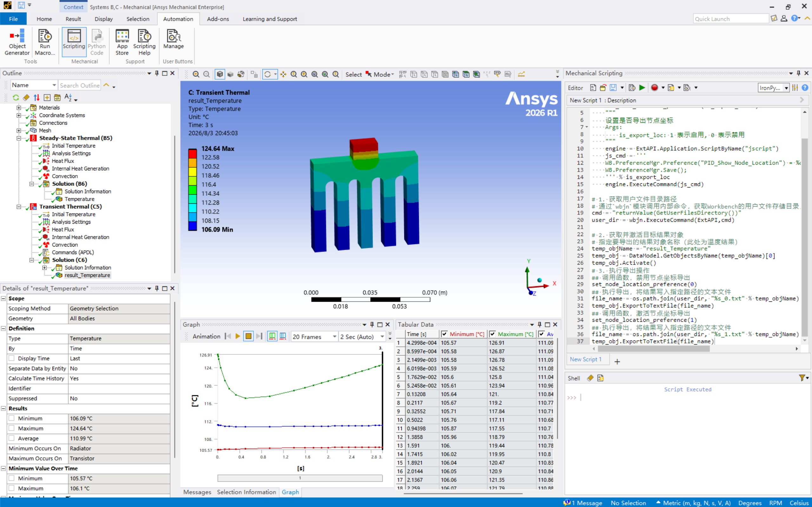The height and width of the screenshot is (507, 812).
Task: Check the Maximum 106.1 °C over-time box
Action: coord(11,488)
